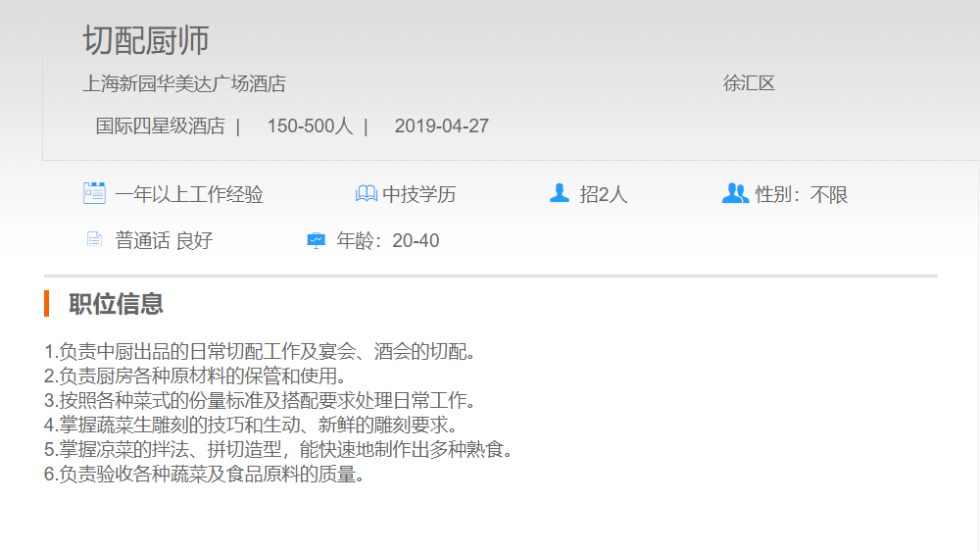Click the 一年以上工作经验 requirement text
This screenshot has height=552, width=980.
pos(189,195)
